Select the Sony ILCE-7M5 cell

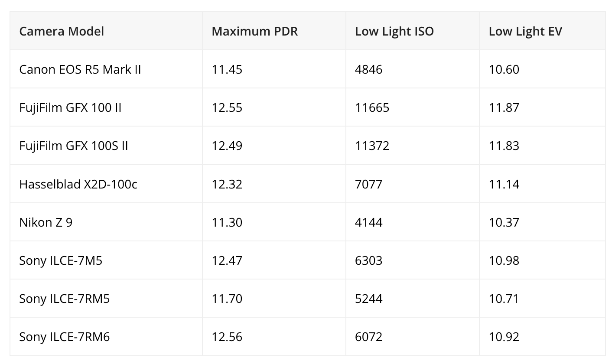click(106, 260)
